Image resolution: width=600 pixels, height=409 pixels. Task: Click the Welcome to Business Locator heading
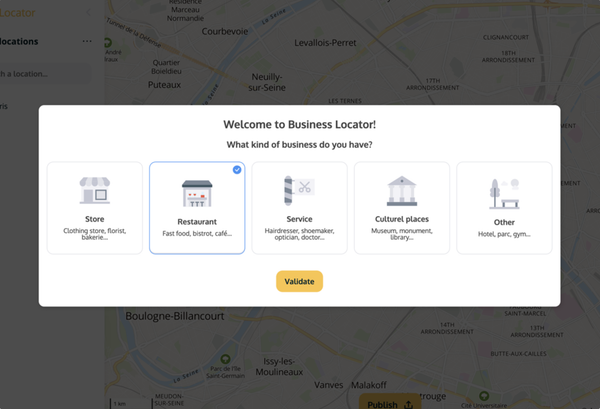[300, 124]
